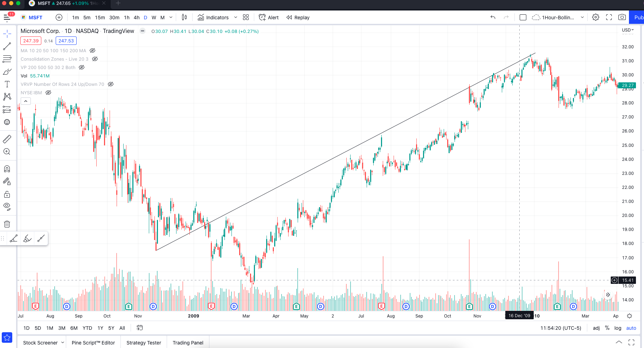Toggle lock all drawing tools
Screen dimensions: 644x348
pyautogui.click(x=7, y=194)
